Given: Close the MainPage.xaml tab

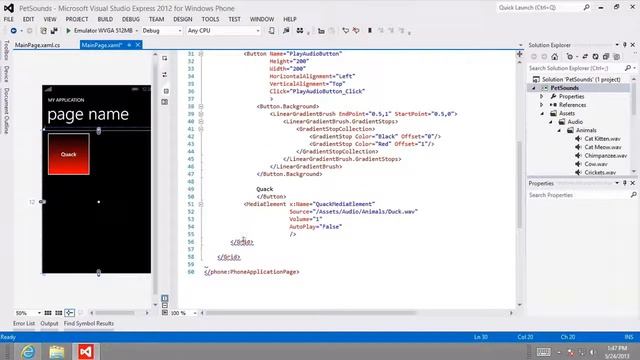Looking at the screenshot, I should tap(138, 45).
